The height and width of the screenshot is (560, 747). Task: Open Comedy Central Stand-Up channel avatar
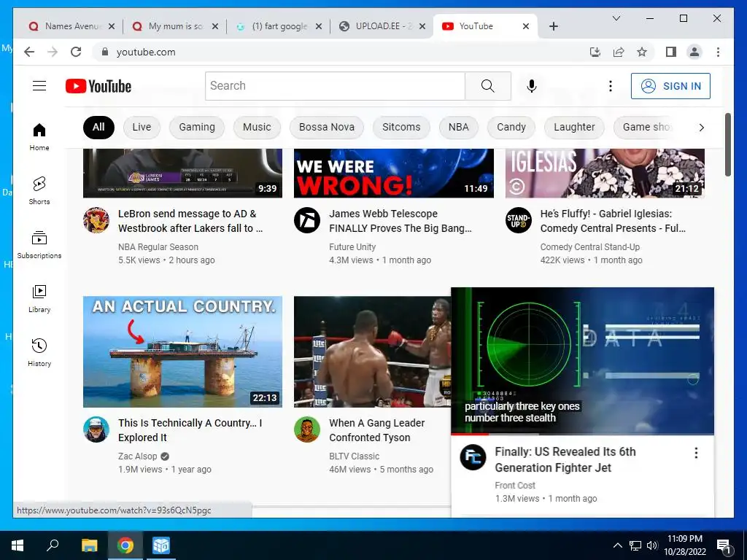point(519,220)
